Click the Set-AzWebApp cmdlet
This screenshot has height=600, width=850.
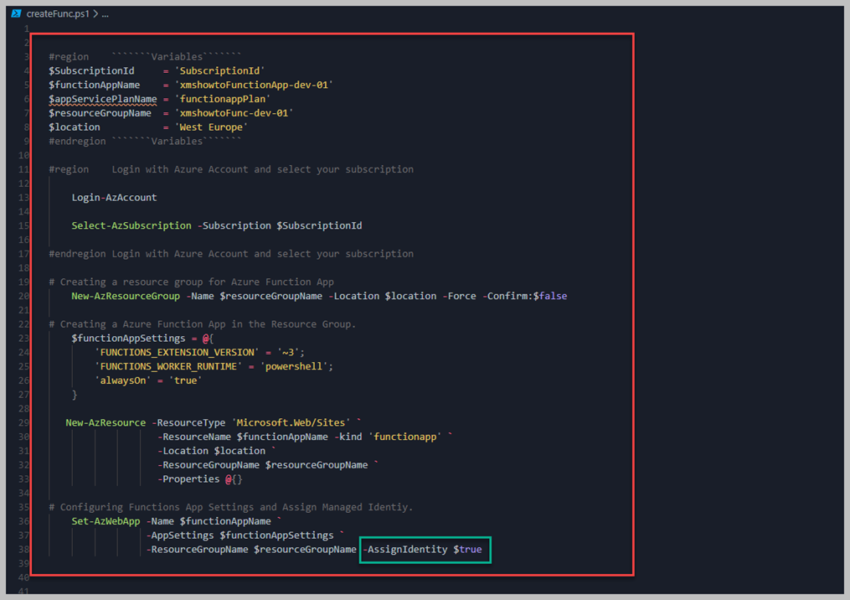[106, 521]
